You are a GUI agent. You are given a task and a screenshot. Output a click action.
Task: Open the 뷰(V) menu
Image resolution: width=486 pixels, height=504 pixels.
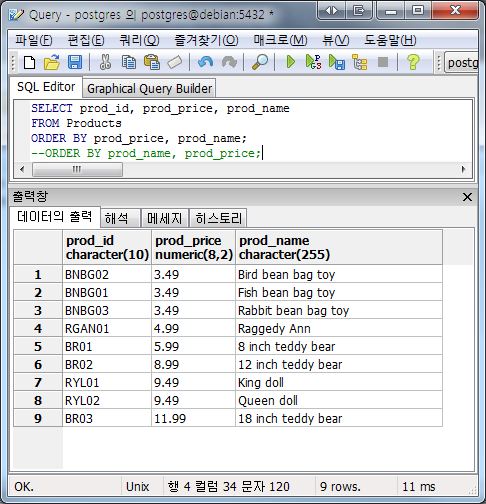tap(336, 40)
